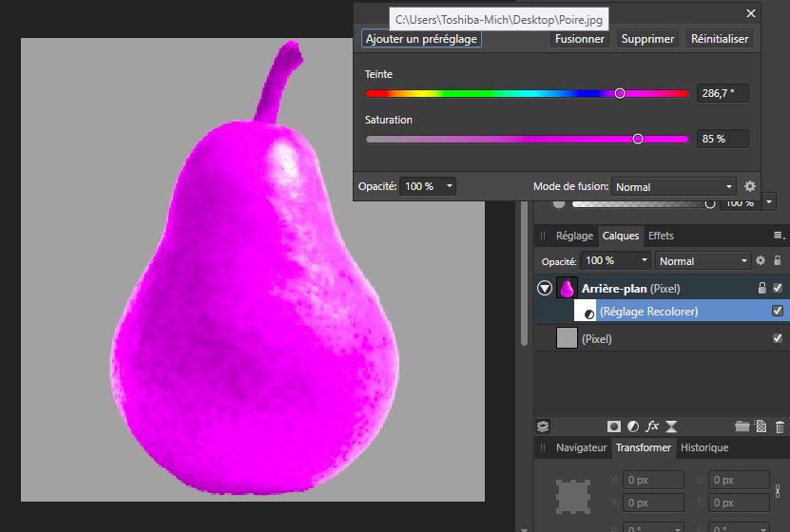Viewport: 790px width, 532px height.
Task: Open the Calques panel Normal blend mode dropdown
Action: pos(703,260)
